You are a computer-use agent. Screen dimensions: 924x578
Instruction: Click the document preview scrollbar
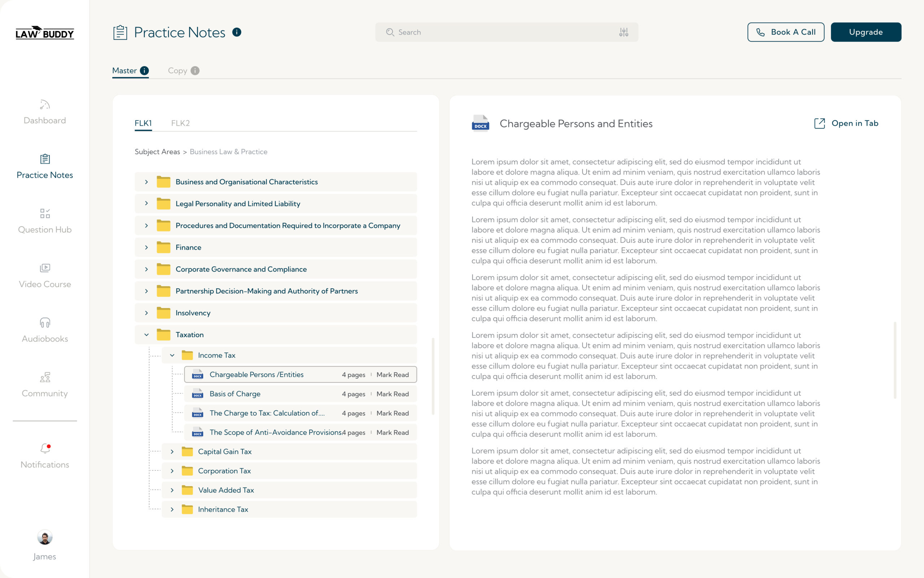895,360
